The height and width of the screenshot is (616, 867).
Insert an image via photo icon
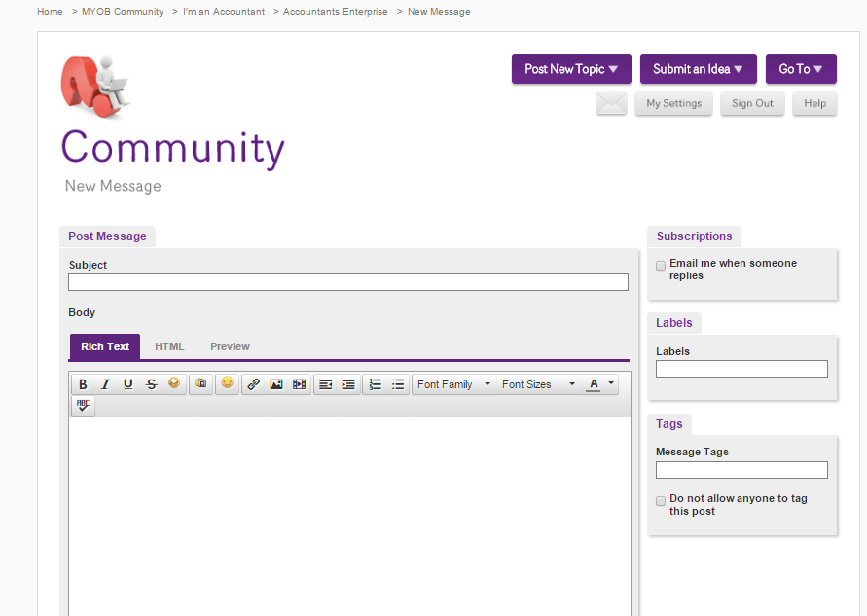pyautogui.click(x=276, y=384)
